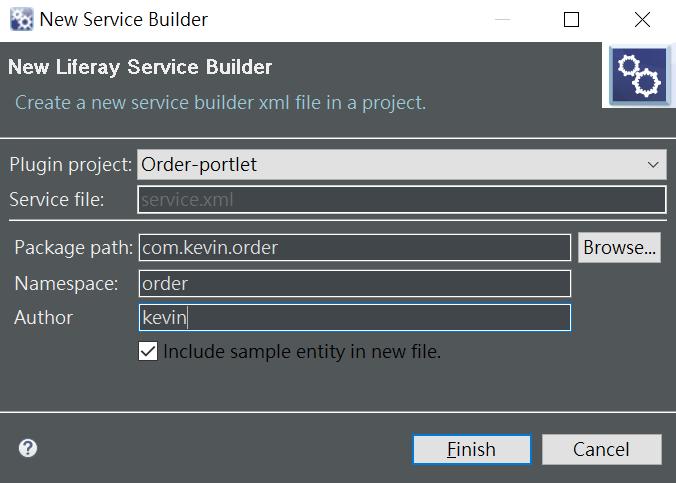Select the Order-portlet combo box
The width and height of the screenshot is (676, 483).
(402, 165)
